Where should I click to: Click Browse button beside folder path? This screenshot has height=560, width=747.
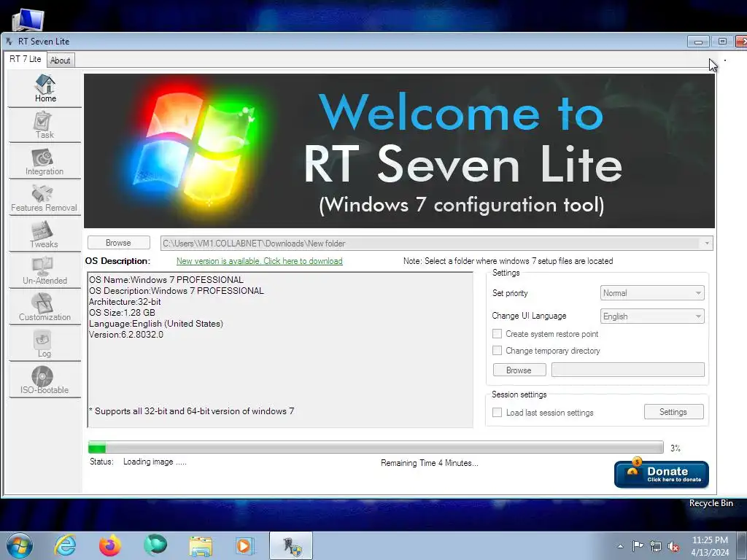[x=119, y=242]
